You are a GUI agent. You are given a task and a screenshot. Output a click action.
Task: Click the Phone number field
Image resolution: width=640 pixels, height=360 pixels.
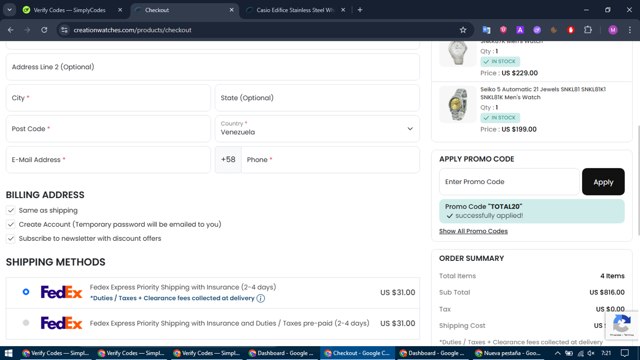pos(330,160)
